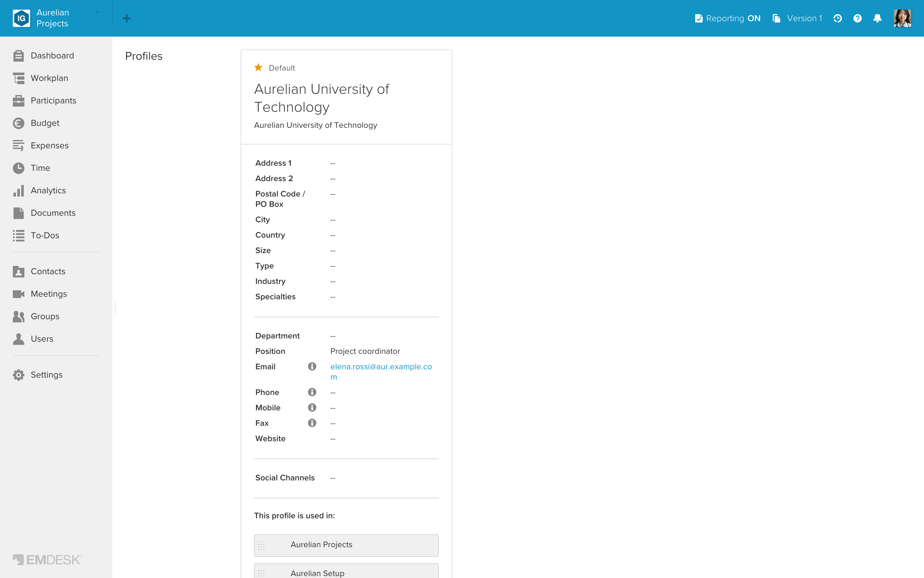
Task: Click the Time clock icon
Action: [18, 168]
